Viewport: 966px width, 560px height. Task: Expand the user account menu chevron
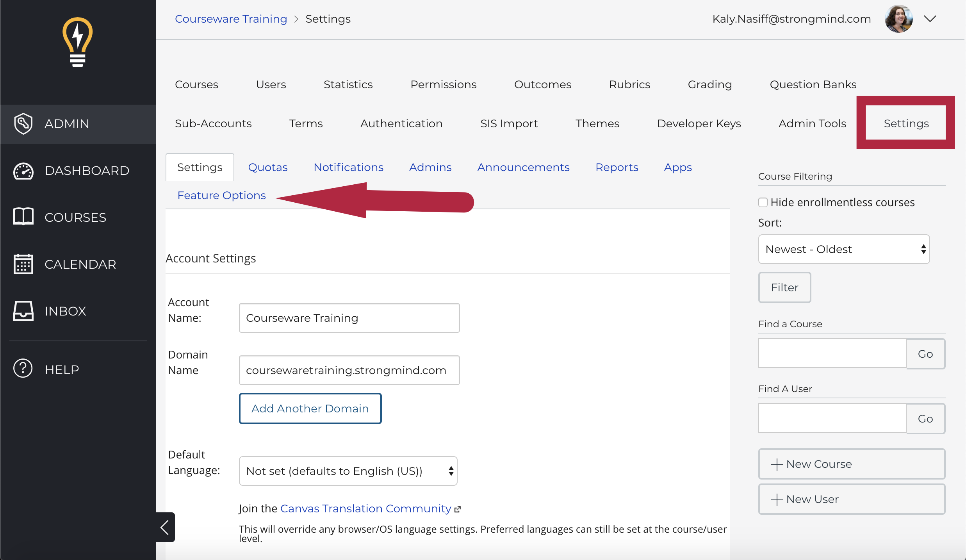pos(930,19)
